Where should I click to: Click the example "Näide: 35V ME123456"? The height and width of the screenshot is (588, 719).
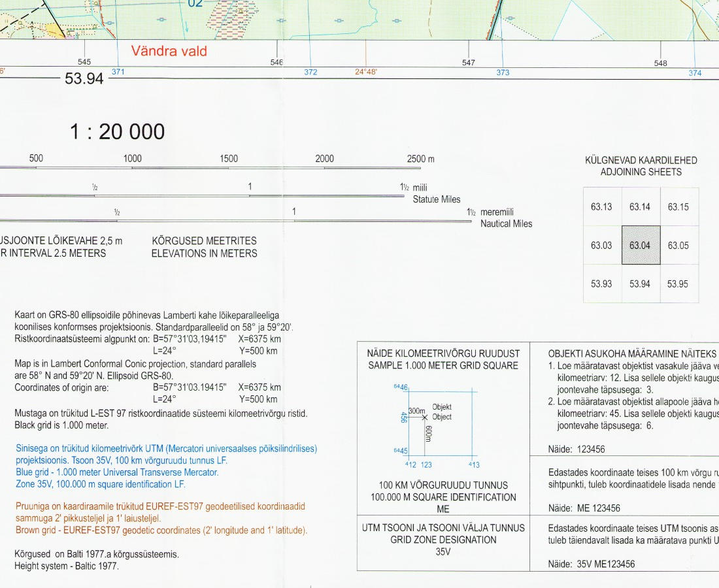point(591,564)
